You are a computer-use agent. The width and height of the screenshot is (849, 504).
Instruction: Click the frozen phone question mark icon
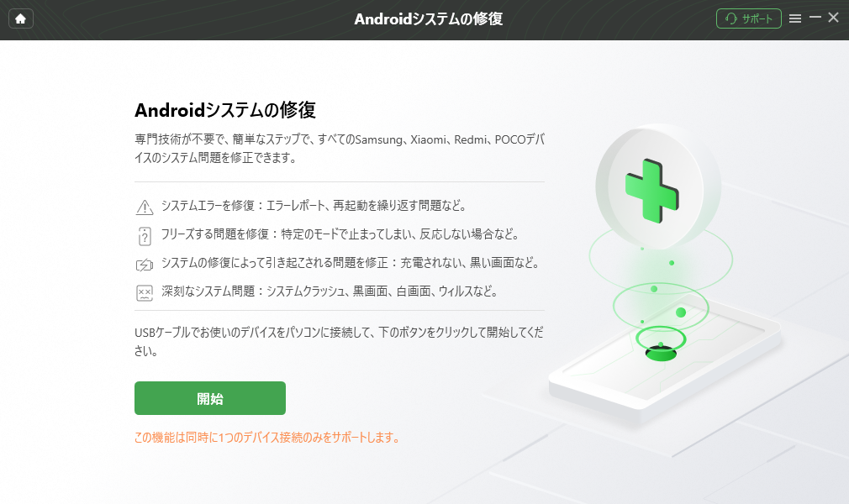pyautogui.click(x=145, y=236)
